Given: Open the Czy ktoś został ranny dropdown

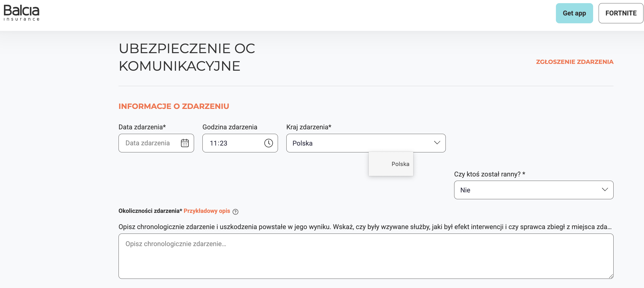Looking at the screenshot, I should coord(534,190).
